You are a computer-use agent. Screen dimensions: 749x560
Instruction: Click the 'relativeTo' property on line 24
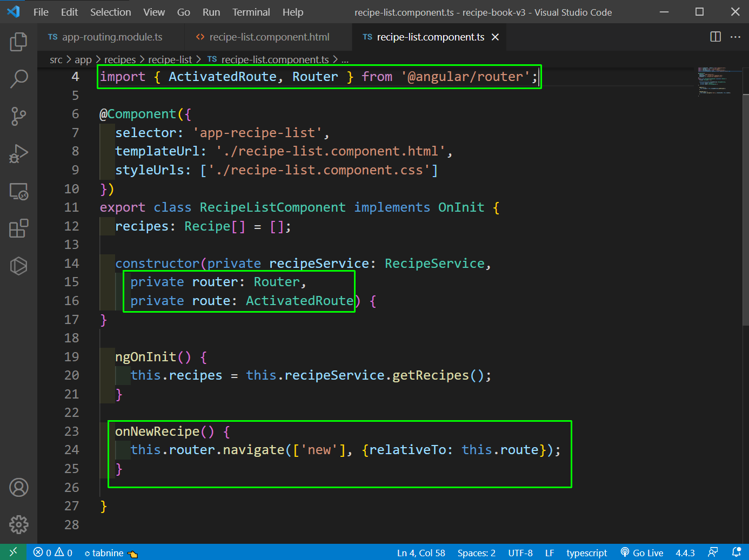pos(407,450)
